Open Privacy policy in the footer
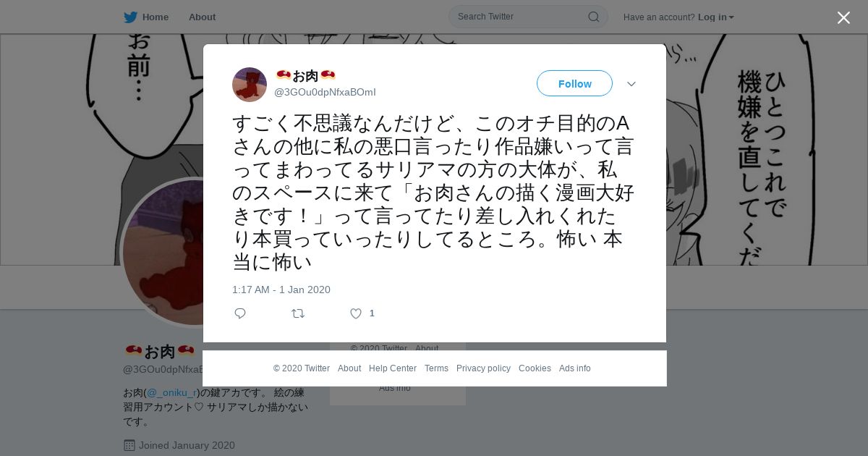 [x=483, y=368]
